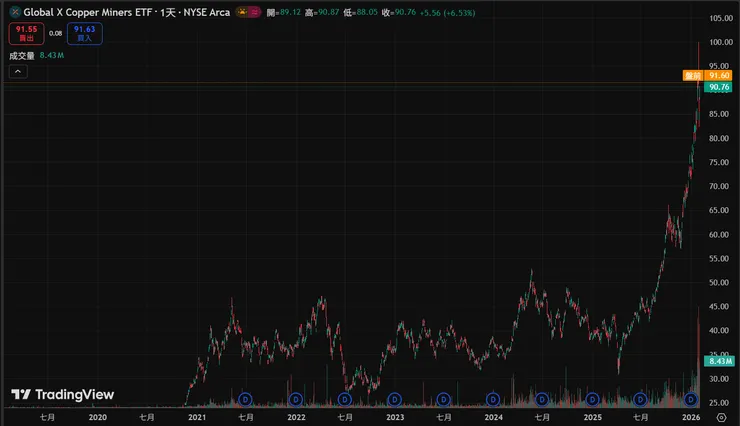Click the D marker between 2025 and 2026
Screen dimensions: 740x426
coord(640,400)
